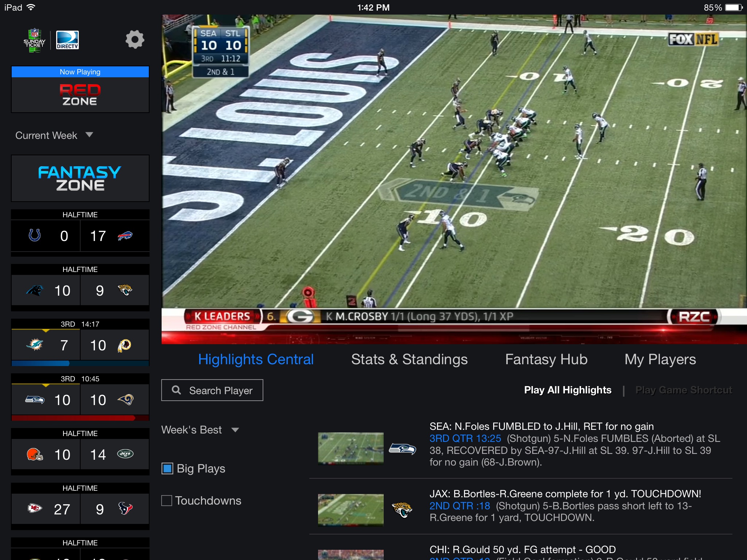Check the iPad battery indicator
The image size is (747, 560).
click(734, 8)
